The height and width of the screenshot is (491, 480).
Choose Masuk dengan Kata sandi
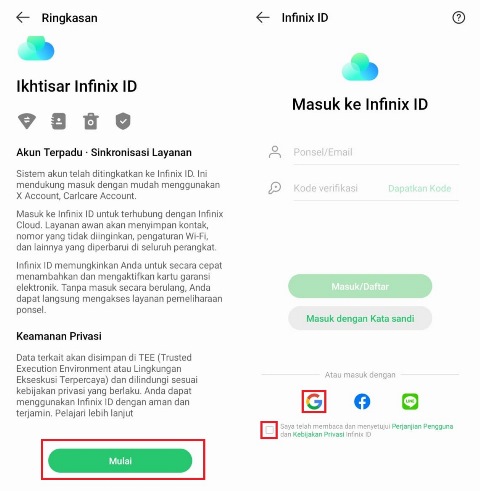(x=360, y=318)
